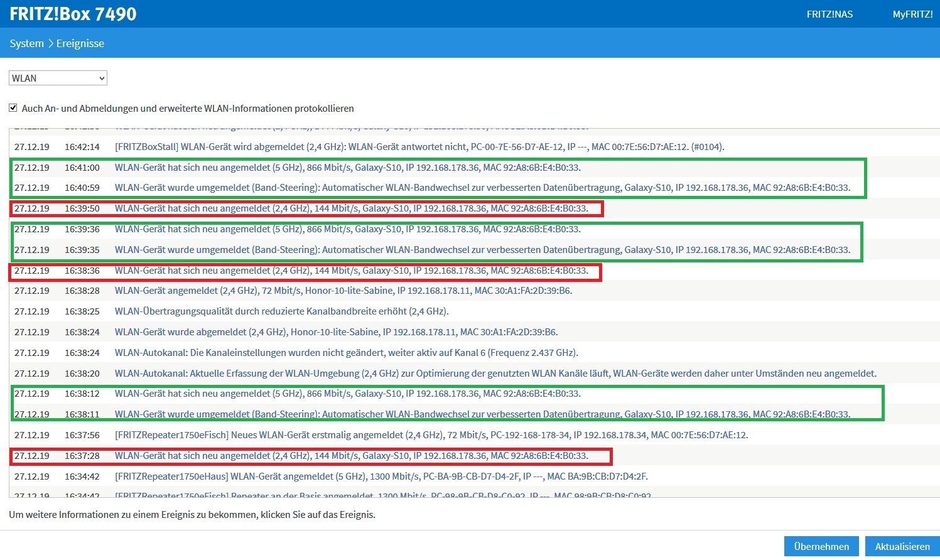Open 16:39:50 event, Galaxy-S10 2,4 GHz login
940x560 pixels.
tap(351, 208)
